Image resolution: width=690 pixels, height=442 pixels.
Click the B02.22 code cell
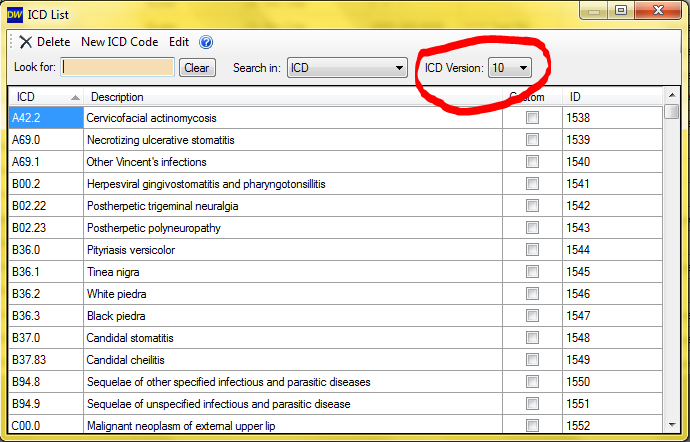46,206
